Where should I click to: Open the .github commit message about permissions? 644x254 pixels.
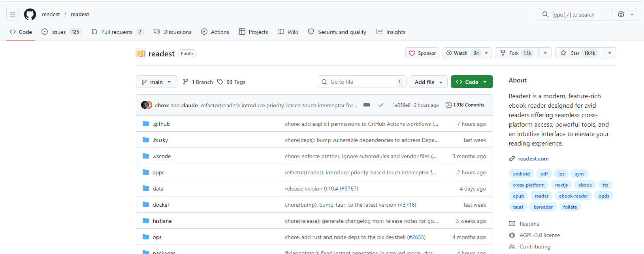tap(362, 124)
